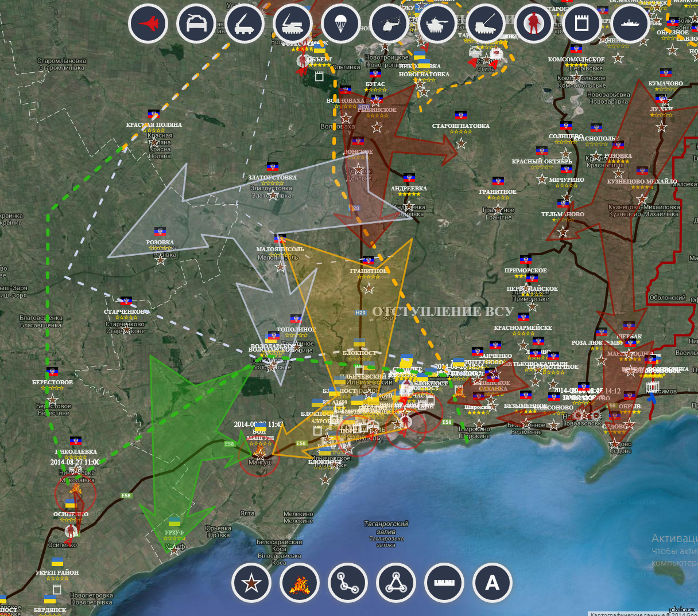The height and width of the screenshot is (616, 698).
Task: Open the ruler measurement tool
Action: (444, 583)
